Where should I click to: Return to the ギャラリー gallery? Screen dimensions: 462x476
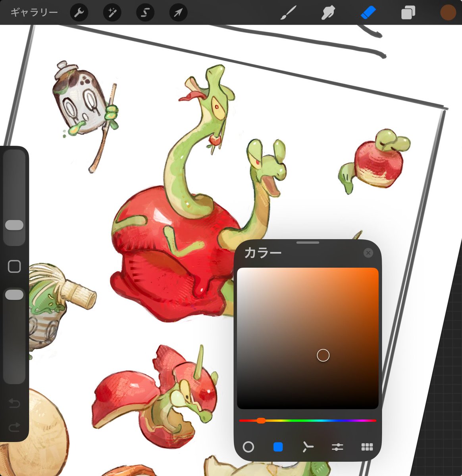point(34,13)
